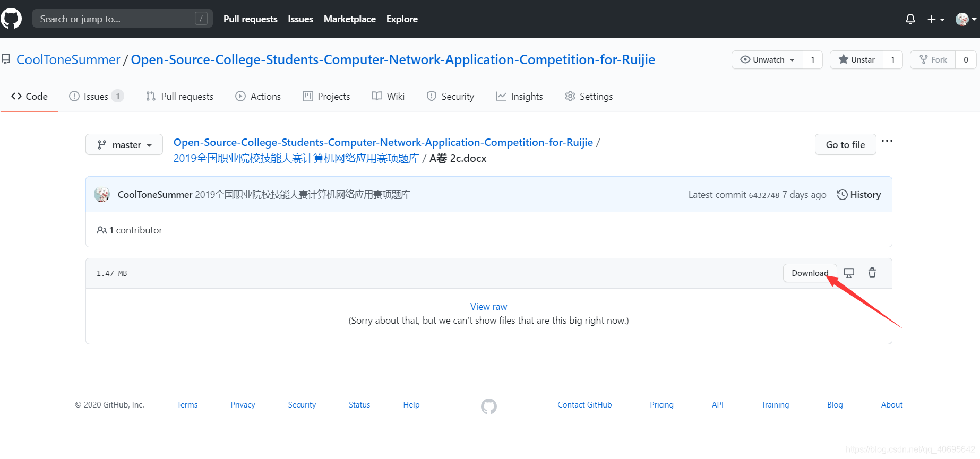Viewport: 980px width, 459px height.
Task: Open the master branch selector
Action: coord(124,144)
